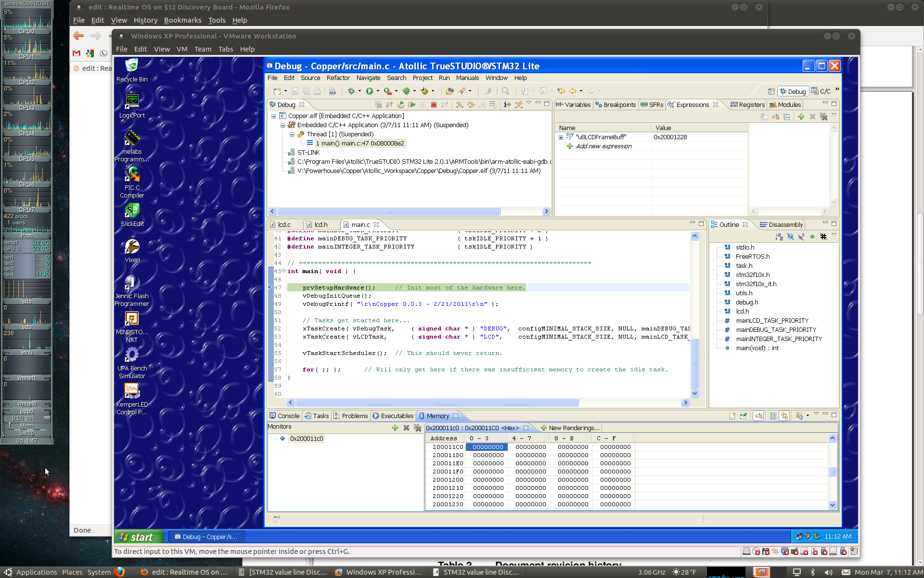
Task: Open Debug toolbar button dropdown arrow
Action: 359,91
